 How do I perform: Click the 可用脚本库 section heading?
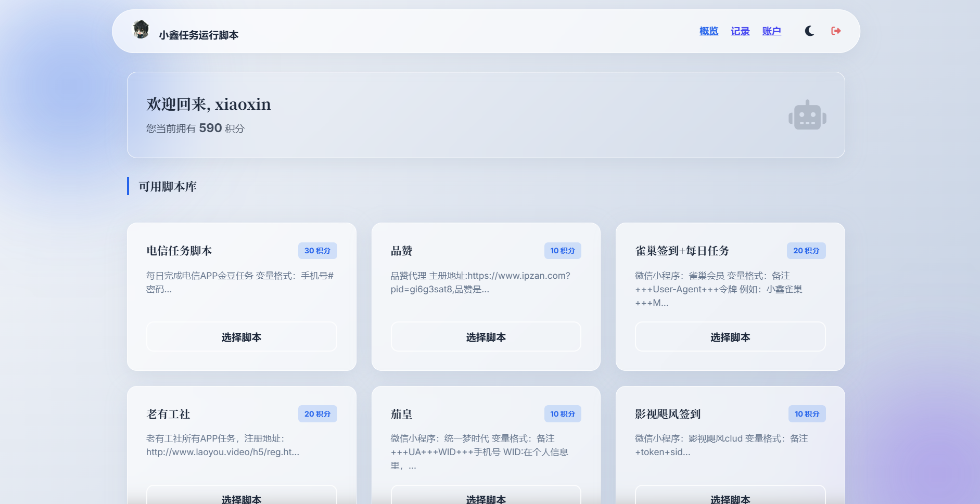pyautogui.click(x=167, y=186)
